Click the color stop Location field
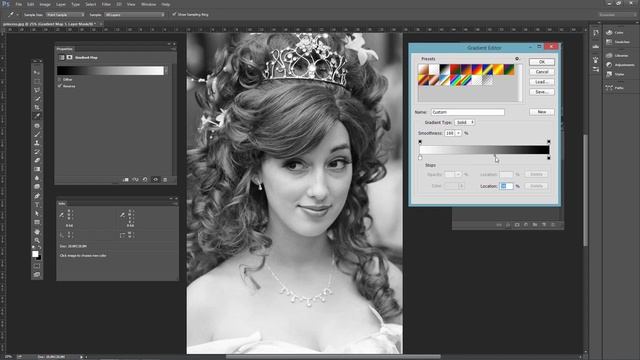Screen dimensions: 640x360 506,186
